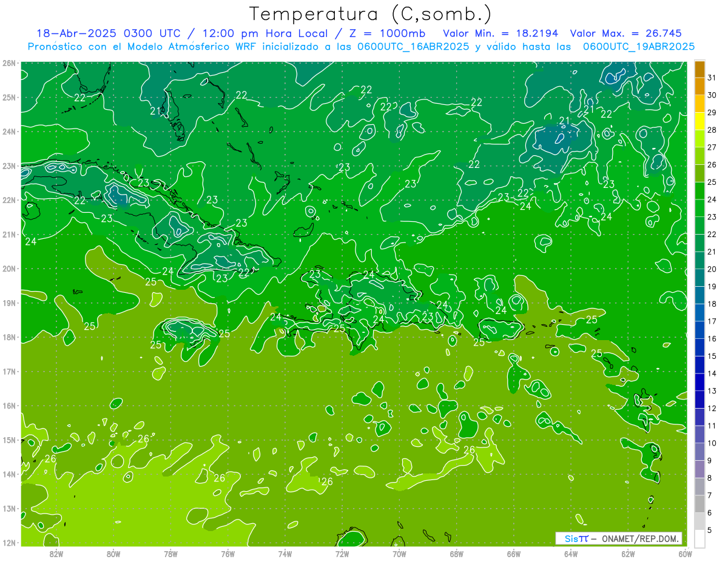Click the latitude axis label '25N'
The width and height of the screenshot is (728, 562).
click(8, 97)
